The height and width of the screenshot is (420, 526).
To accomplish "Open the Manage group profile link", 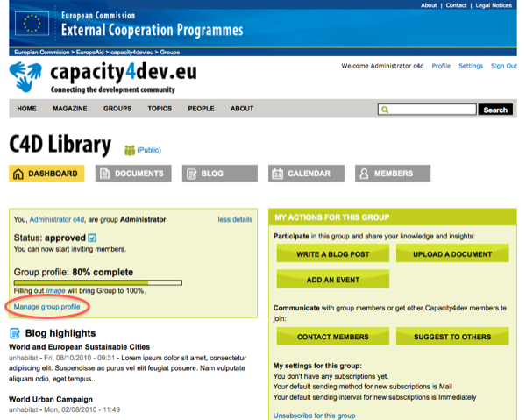I will pyautogui.click(x=47, y=307).
